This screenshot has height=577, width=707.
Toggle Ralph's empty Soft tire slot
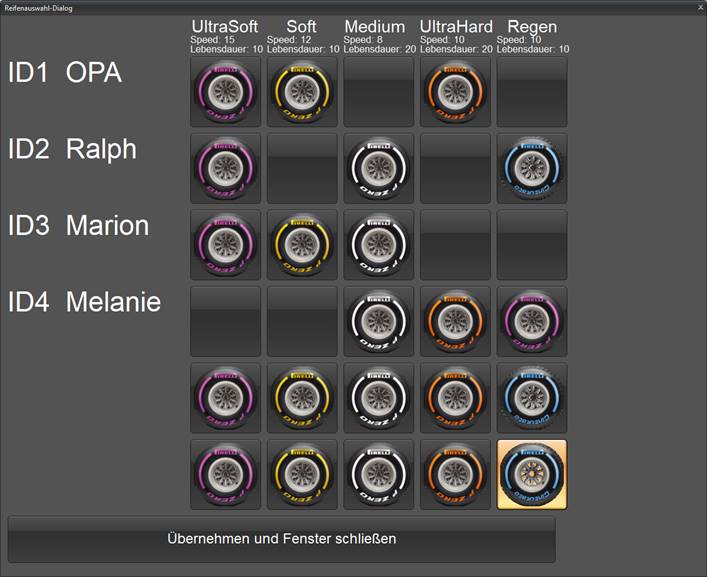302,168
